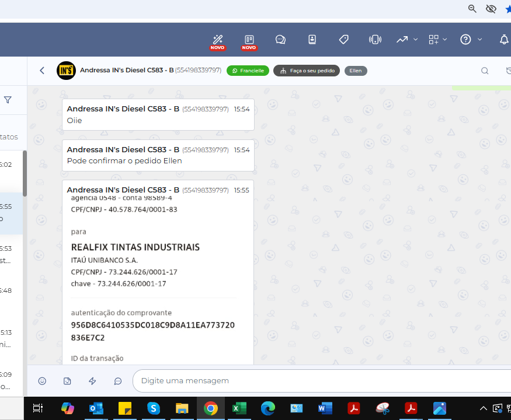This screenshot has height=420, width=511.
Task: Open quick replies lightning bolt icon
Action: pos(92,381)
